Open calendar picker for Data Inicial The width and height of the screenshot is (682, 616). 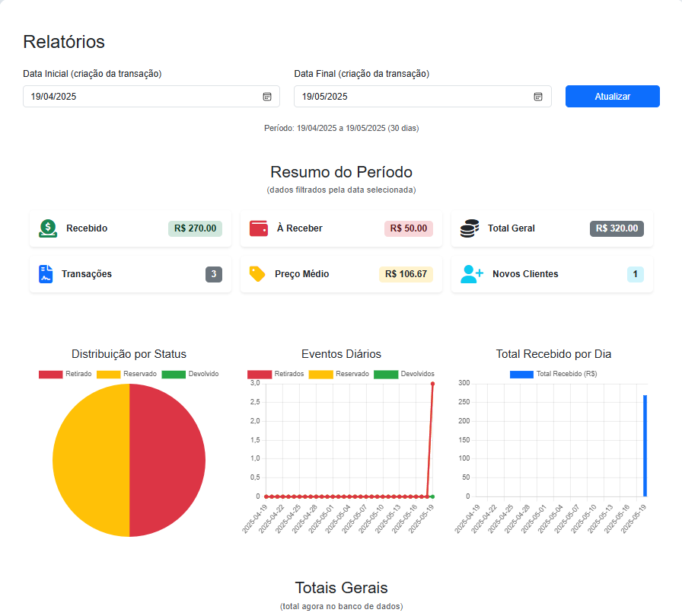(267, 97)
